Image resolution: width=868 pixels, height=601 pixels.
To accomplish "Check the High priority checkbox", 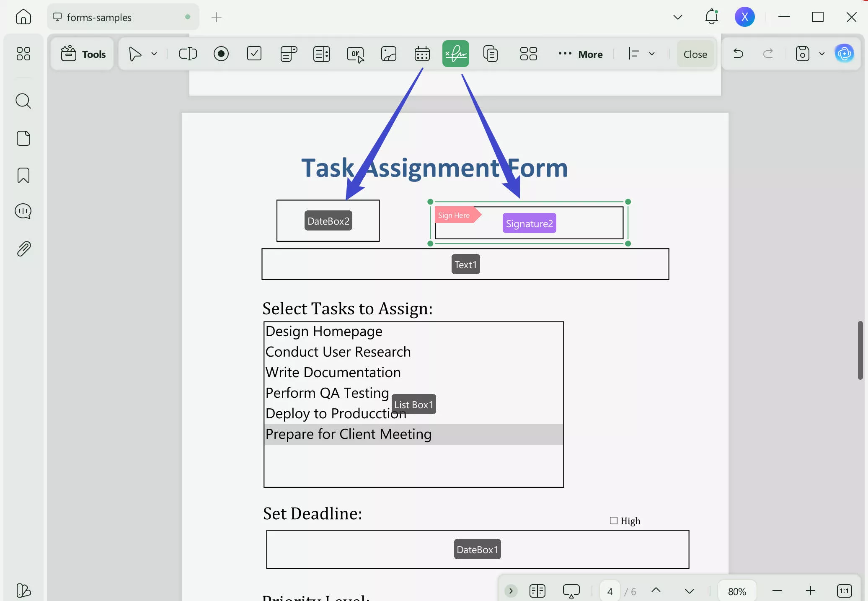I will pos(614,521).
